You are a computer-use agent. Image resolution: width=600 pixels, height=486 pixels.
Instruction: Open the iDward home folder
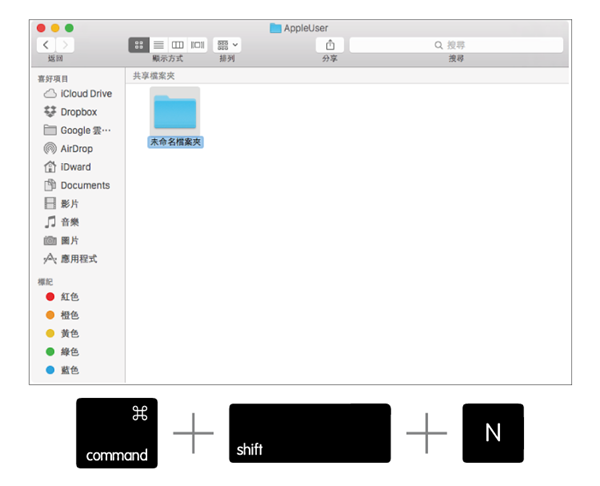67,167
